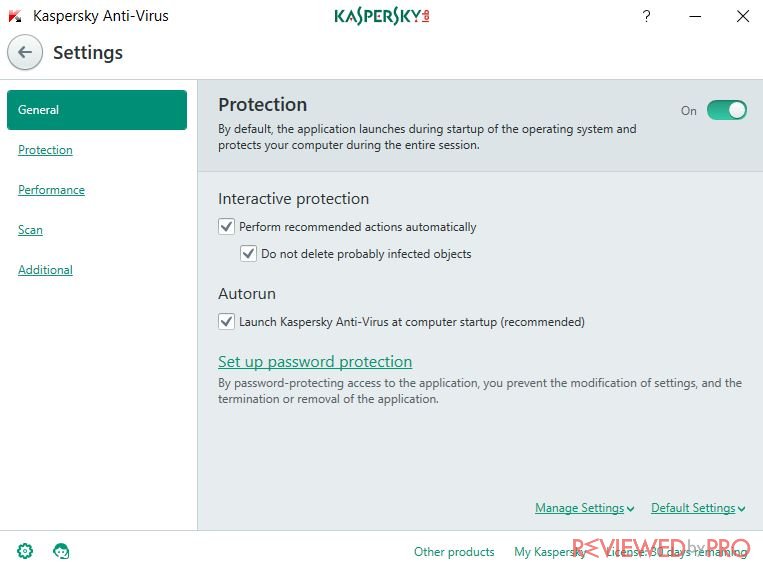Screen dimensions: 763x568
Task: Click the Kaspersky K title bar icon
Action: [15, 16]
